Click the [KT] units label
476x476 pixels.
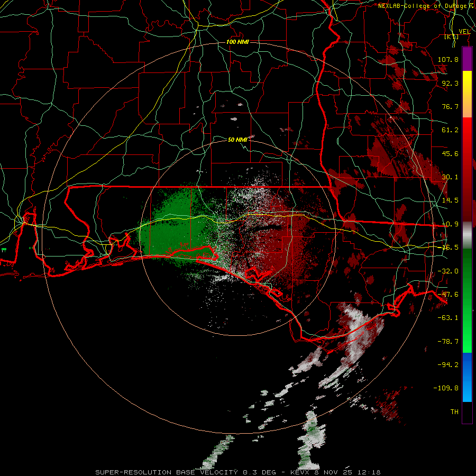(452, 36)
